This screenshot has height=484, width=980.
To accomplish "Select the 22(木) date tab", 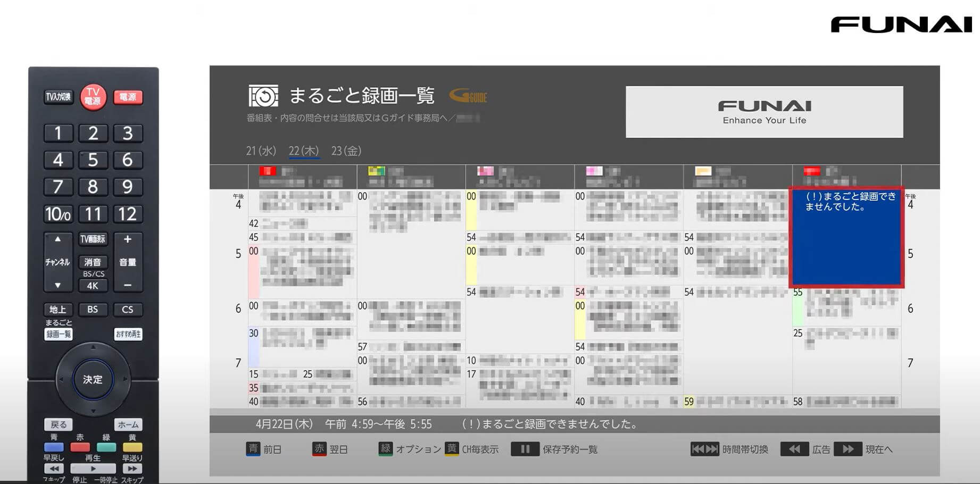I will pos(304,151).
